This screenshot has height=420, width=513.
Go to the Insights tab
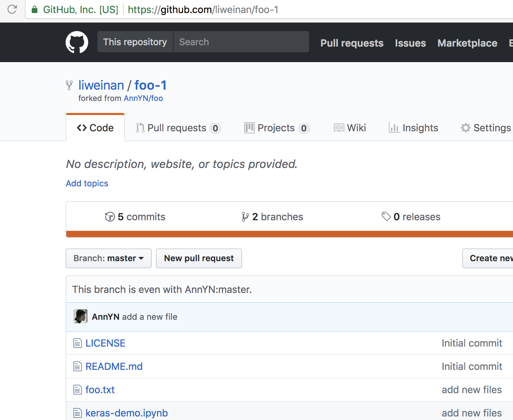[413, 128]
